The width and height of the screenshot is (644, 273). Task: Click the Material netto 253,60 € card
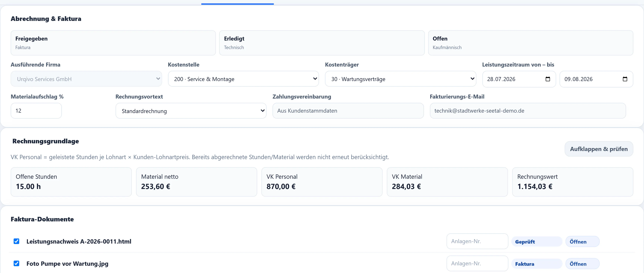tap(196, 182)
